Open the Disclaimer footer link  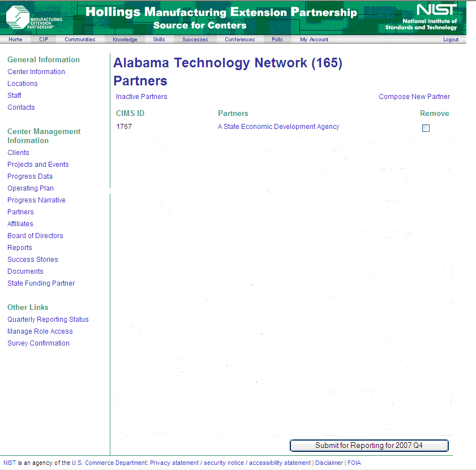[329, 463]
